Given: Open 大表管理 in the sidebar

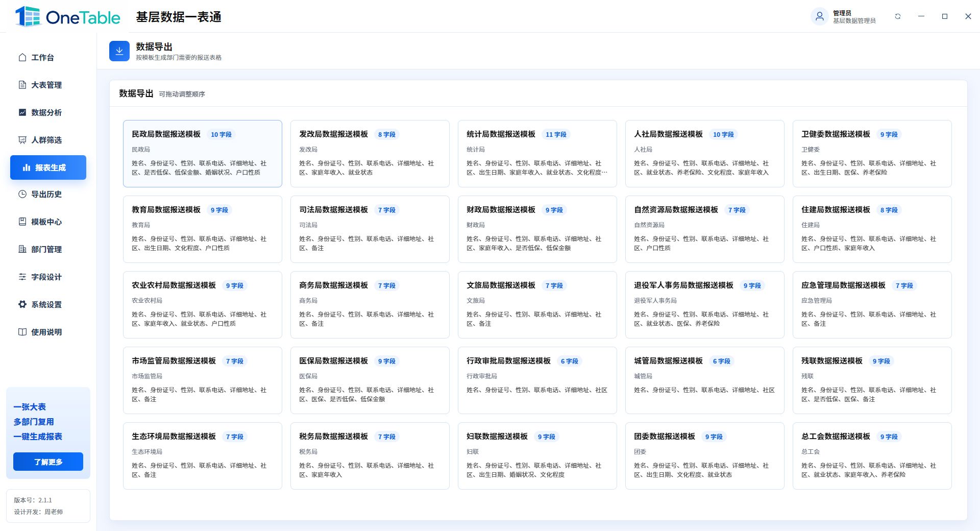Looking at the screenshot, I should pyautogui.click(x=48, y=85).
